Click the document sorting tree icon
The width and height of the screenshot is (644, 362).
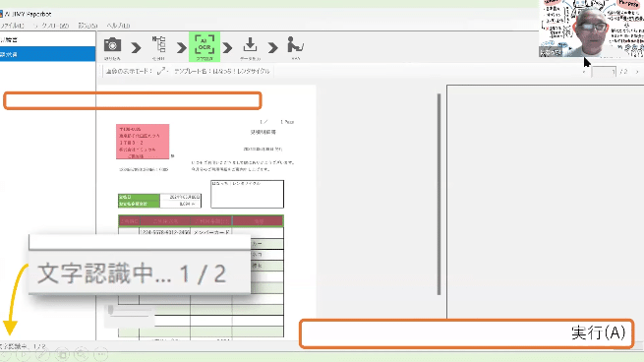pos(158,44)
